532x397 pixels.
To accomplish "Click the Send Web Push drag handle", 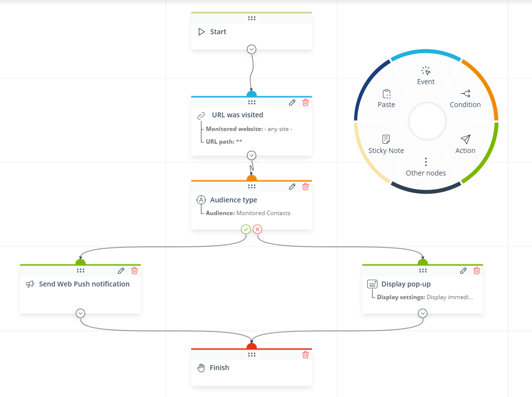I will (80, 271).
